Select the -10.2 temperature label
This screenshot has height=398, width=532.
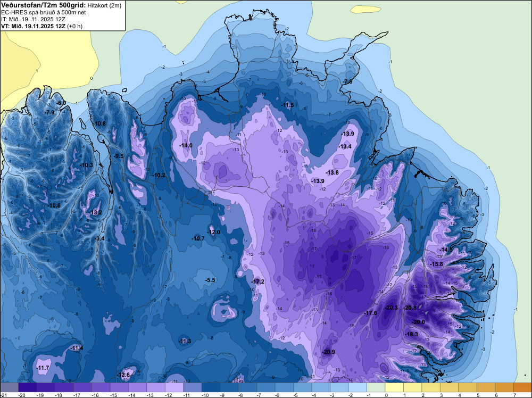point(159,176)
